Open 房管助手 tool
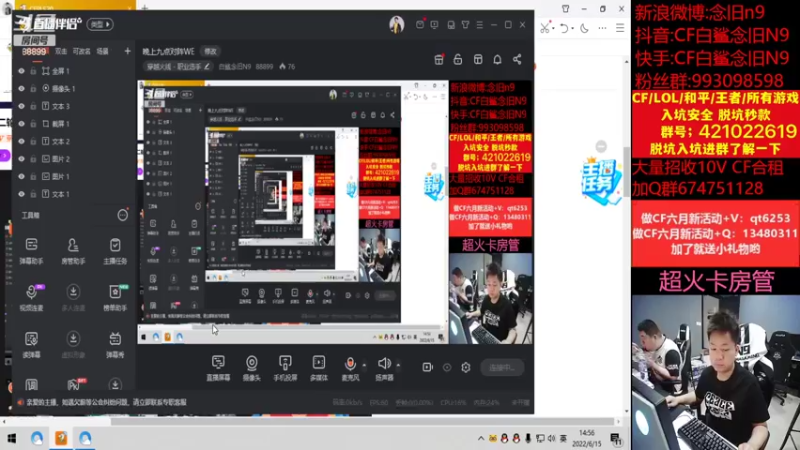The height and width of the screenshot is (450, 800). point(73,251)
